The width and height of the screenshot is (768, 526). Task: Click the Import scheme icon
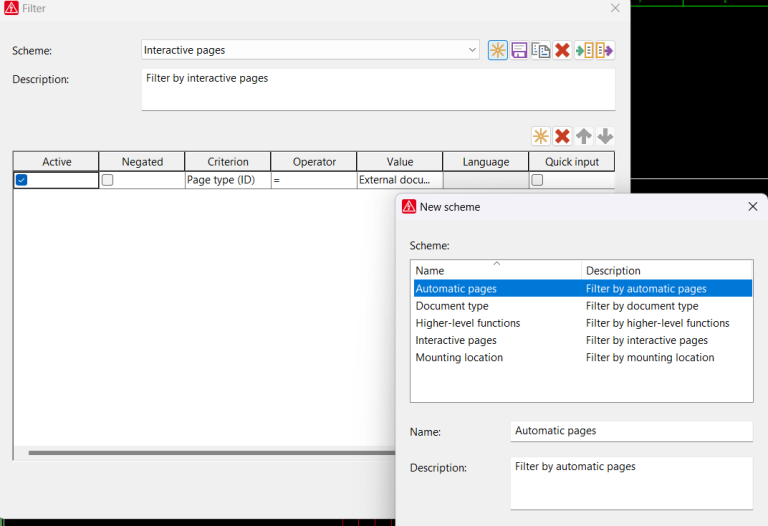pos(584,50)
